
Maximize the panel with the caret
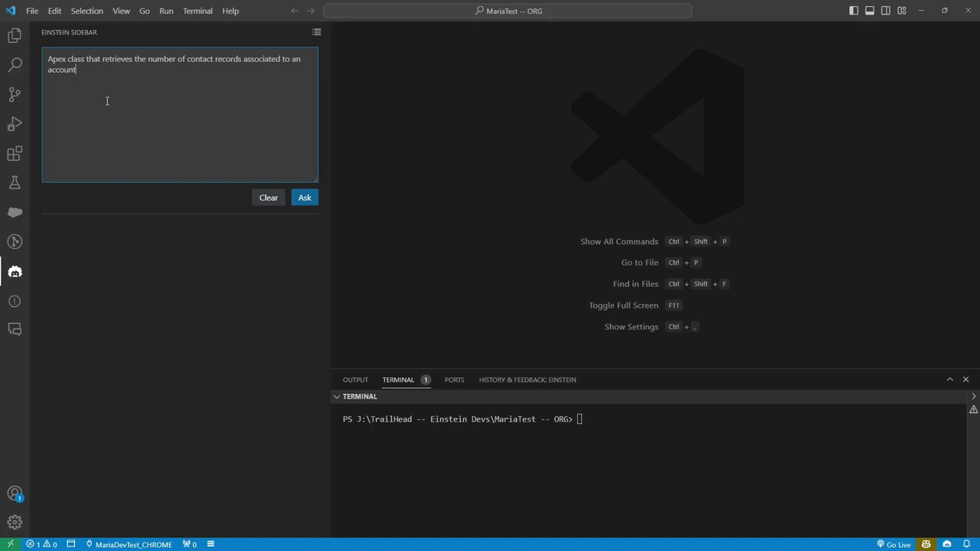[950, 380]
